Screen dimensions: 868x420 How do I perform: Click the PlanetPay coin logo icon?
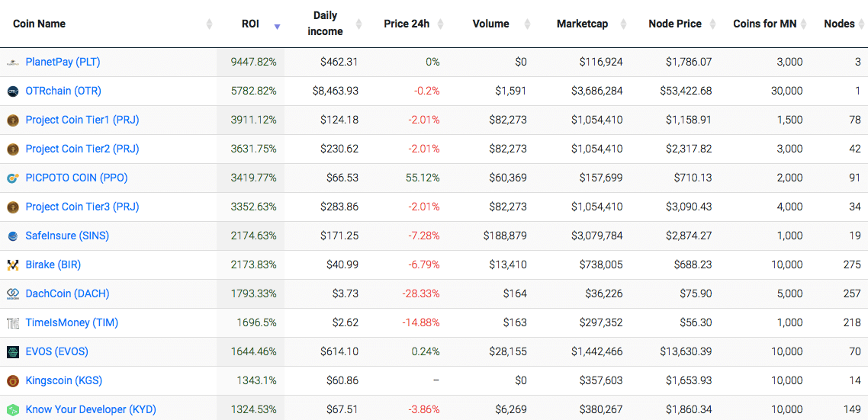(12, 63)
